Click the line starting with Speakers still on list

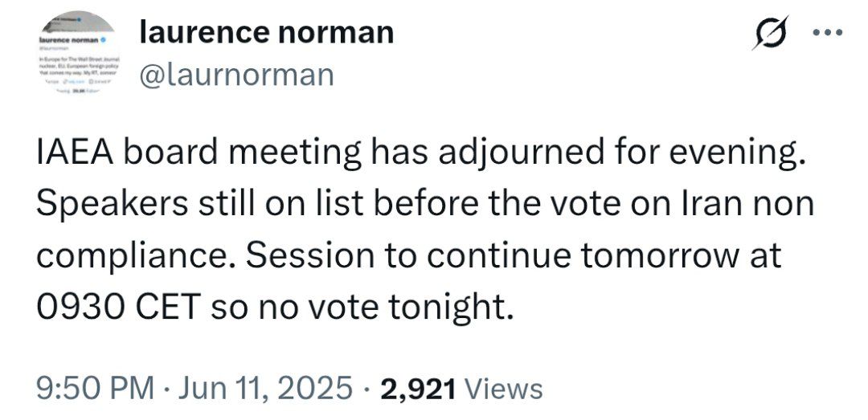(425, 205)
